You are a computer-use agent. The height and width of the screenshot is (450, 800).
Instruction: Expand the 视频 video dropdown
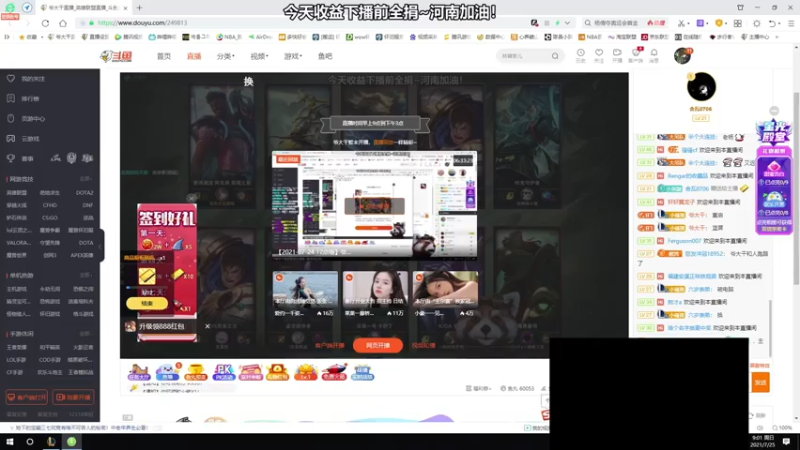(259, 56)
